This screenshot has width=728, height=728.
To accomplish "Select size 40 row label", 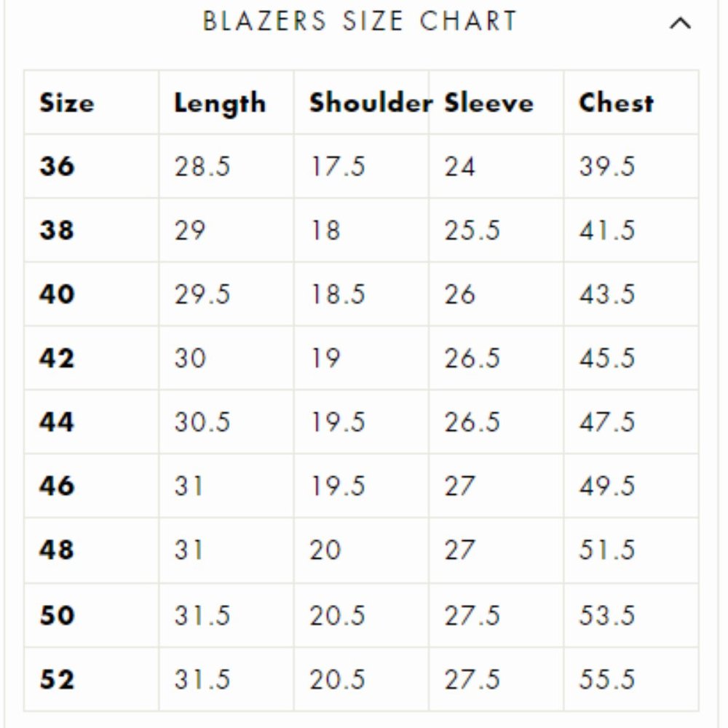I will coord(57,295).
